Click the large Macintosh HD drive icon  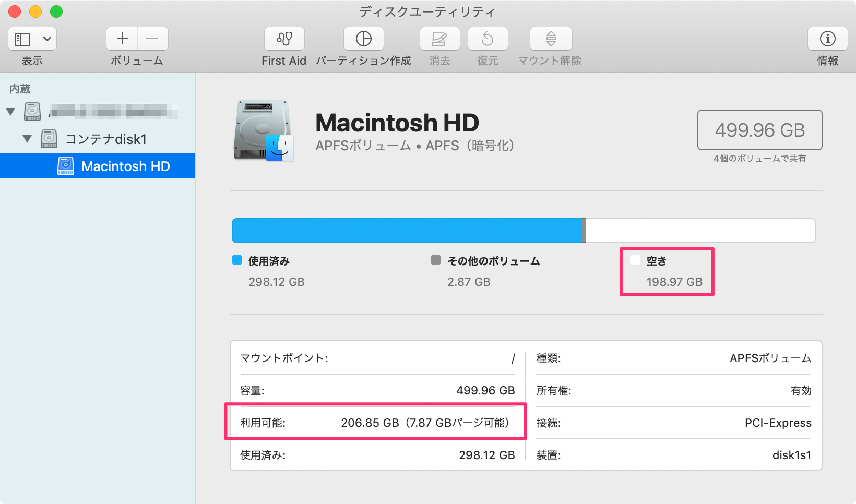(x=264, y=130)
